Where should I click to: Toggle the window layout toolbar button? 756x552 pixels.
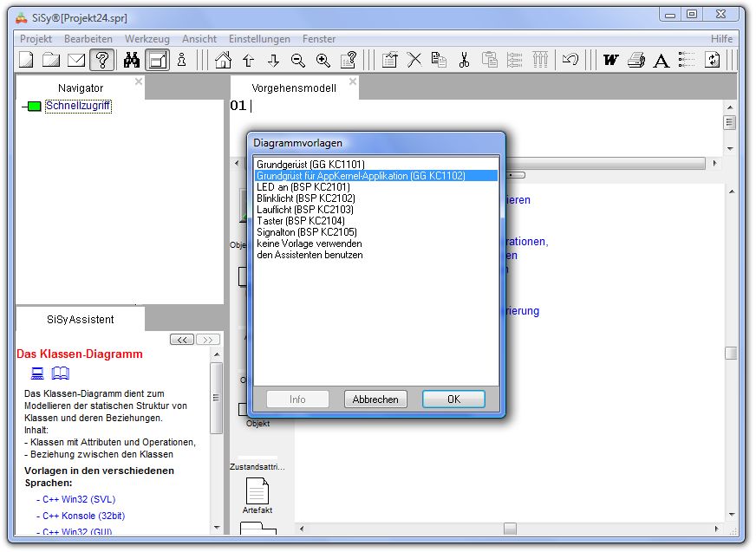click(x=157, y=60)
